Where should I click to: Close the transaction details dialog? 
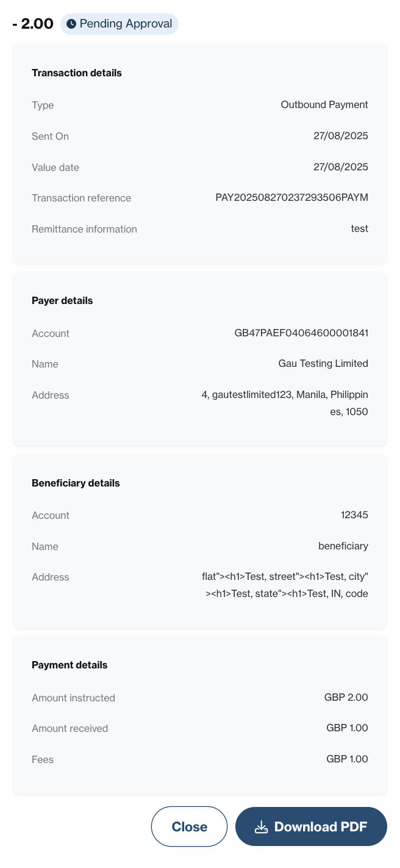(x=189, y=826)
